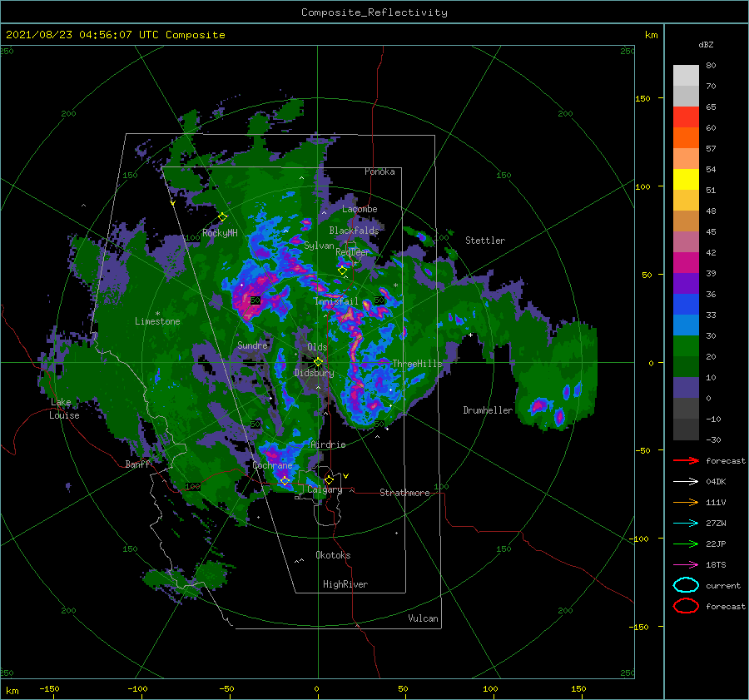Image resolution: width=749 pixels, height=700 pixels.
Task: Click the Lake Louise label
Action: point(64,409)
